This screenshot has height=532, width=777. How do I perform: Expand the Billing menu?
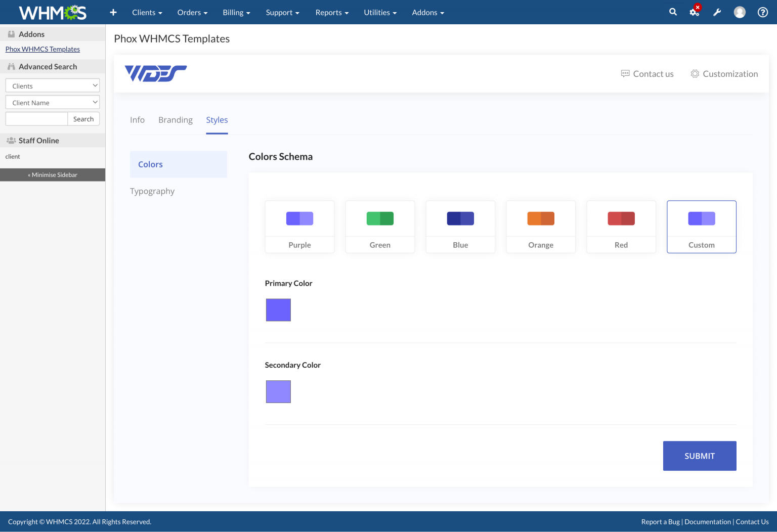[236, 12]
